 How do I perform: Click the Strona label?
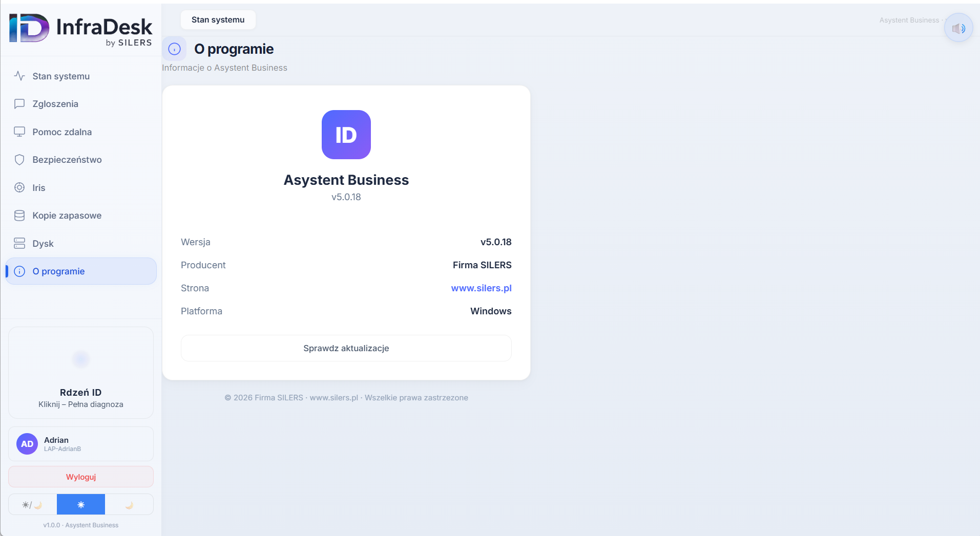[195, 288]
